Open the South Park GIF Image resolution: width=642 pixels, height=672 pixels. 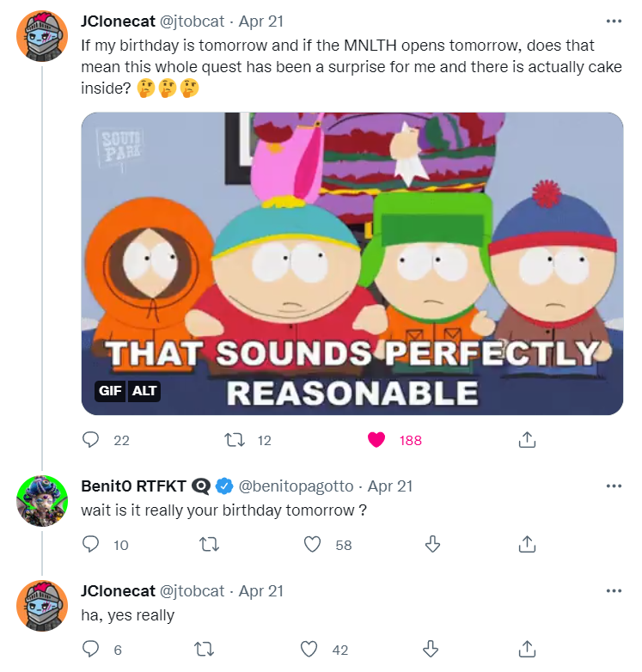pos(352,258)
